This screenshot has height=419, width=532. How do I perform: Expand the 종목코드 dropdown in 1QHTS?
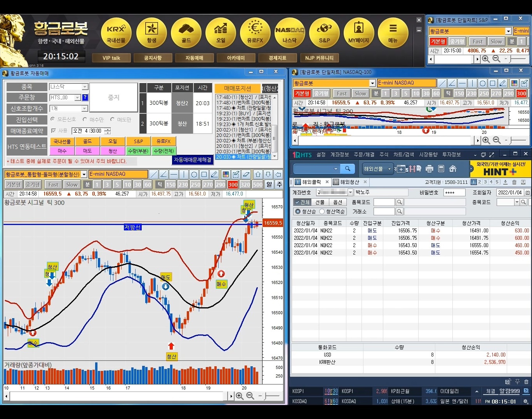point(517,202)
